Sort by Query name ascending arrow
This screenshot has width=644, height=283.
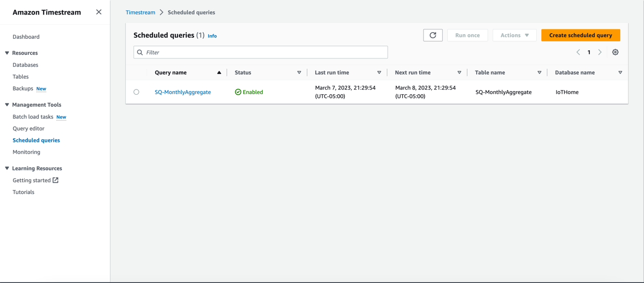click(219, 72)
